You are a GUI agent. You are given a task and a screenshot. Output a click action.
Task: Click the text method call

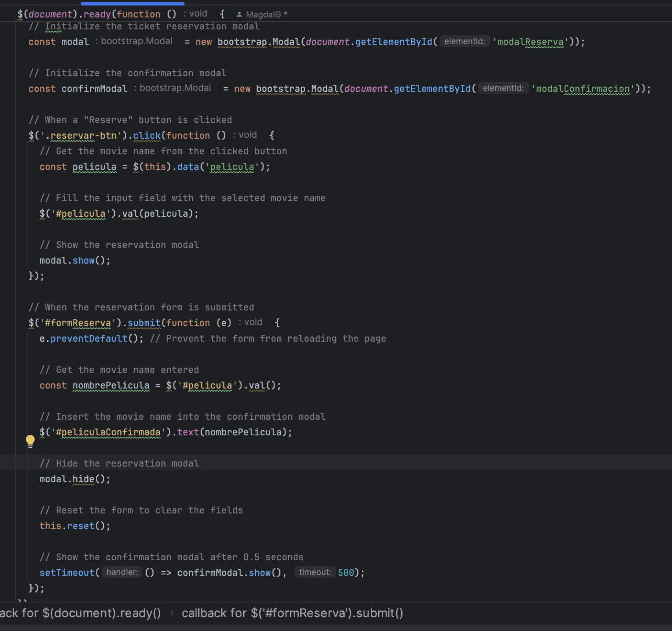pos(188,432)
